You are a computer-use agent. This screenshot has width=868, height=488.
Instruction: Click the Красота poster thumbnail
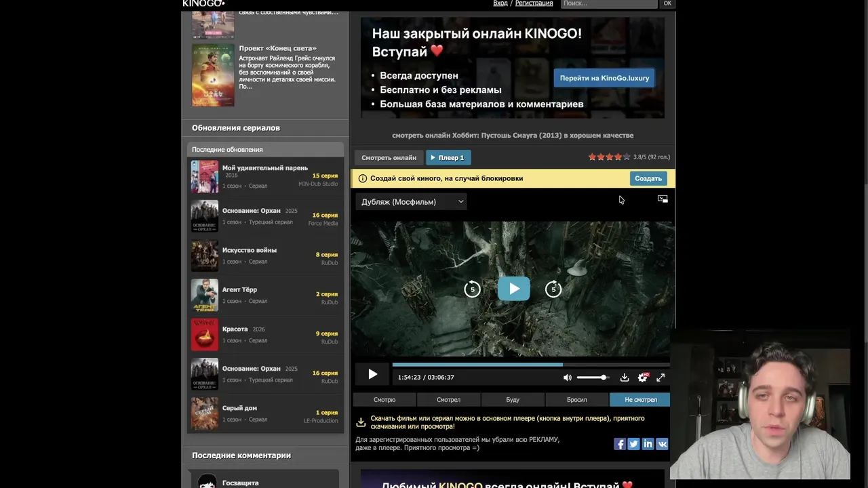(205, 335)
